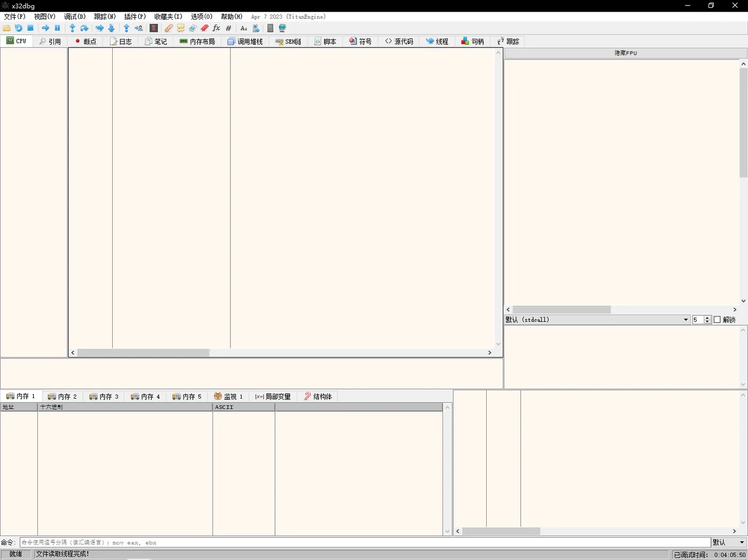Increase the argument count spinner
Viewport: 748px width, 560px height.
(707, 318)
